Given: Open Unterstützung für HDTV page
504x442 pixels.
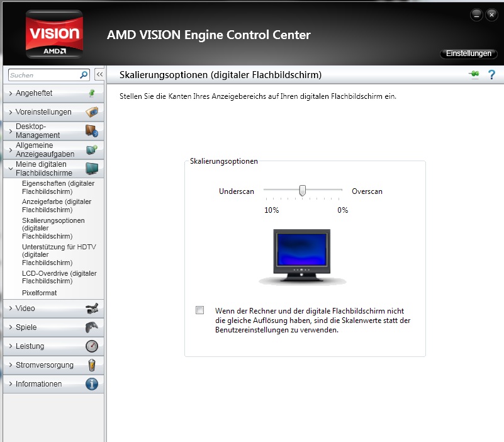Looking at the screenshot, I should [x=59, y=255].
